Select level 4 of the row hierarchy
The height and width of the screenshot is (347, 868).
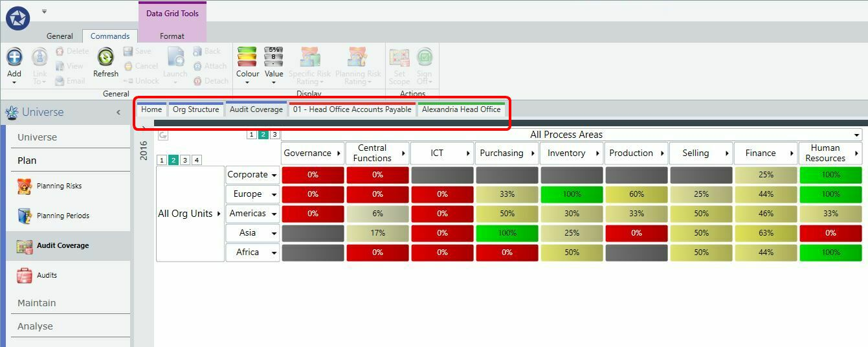(197, 160)
